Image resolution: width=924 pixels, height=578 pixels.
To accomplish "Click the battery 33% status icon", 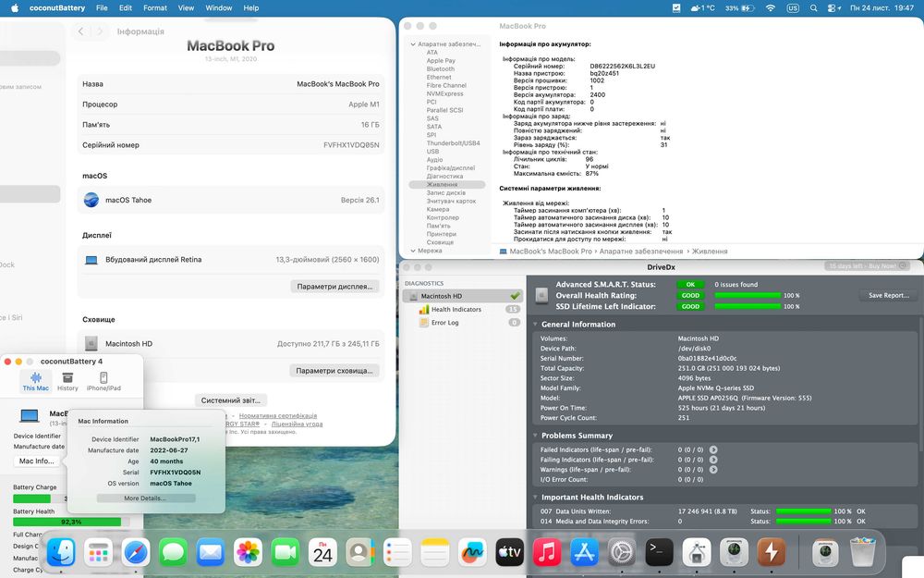I will pos(739,8).
